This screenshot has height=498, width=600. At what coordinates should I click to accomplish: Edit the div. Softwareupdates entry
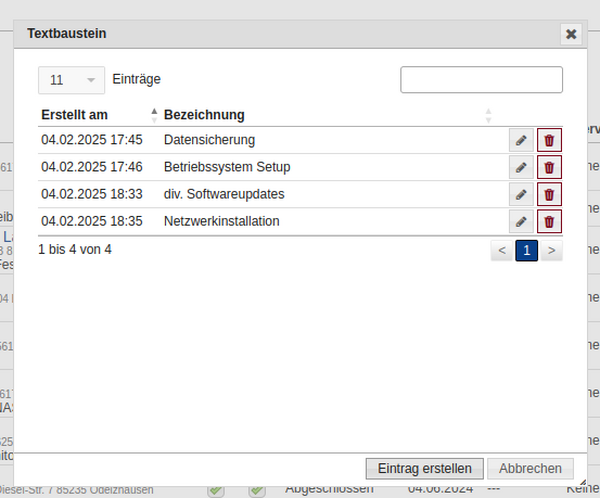[x=520, y=194]
